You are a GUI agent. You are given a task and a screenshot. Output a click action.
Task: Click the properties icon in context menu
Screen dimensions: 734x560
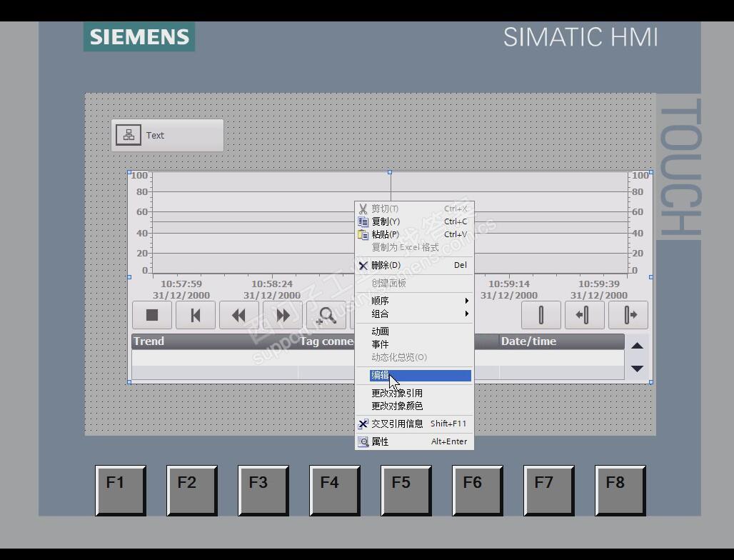[x=363, y=441]
